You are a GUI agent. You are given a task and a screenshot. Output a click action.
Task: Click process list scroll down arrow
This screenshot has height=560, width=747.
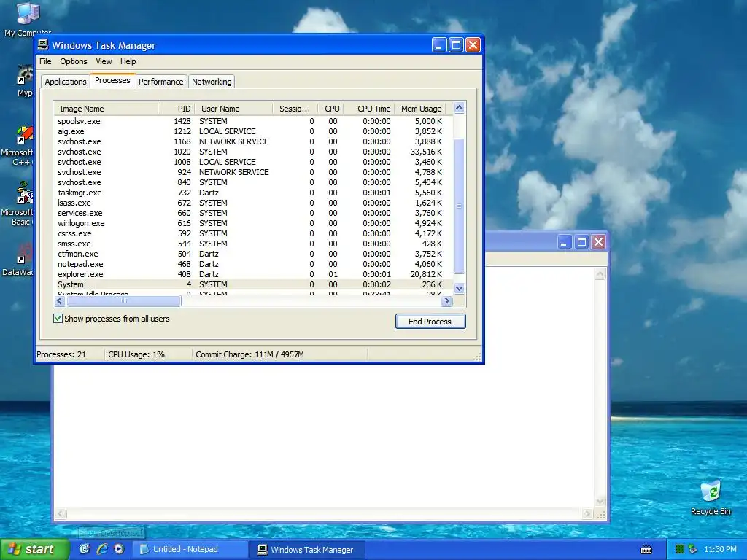click(460, 288)
